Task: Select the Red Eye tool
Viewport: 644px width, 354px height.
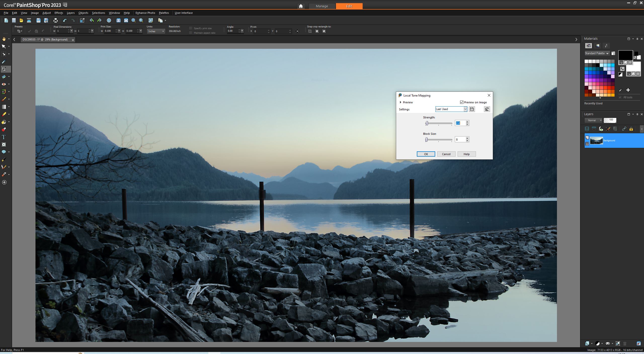Action: point(4,84)
